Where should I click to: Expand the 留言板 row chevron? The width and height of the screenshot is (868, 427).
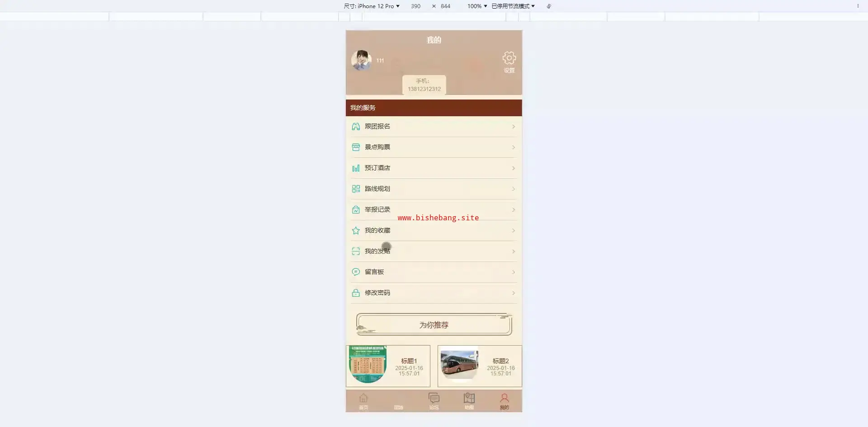tap(514, 272)
